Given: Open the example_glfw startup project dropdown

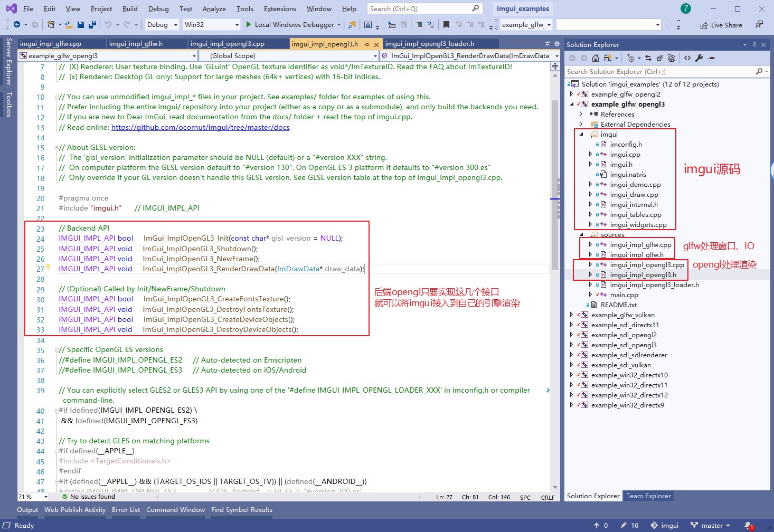Looking at the screenshot, I should (526, 24).
